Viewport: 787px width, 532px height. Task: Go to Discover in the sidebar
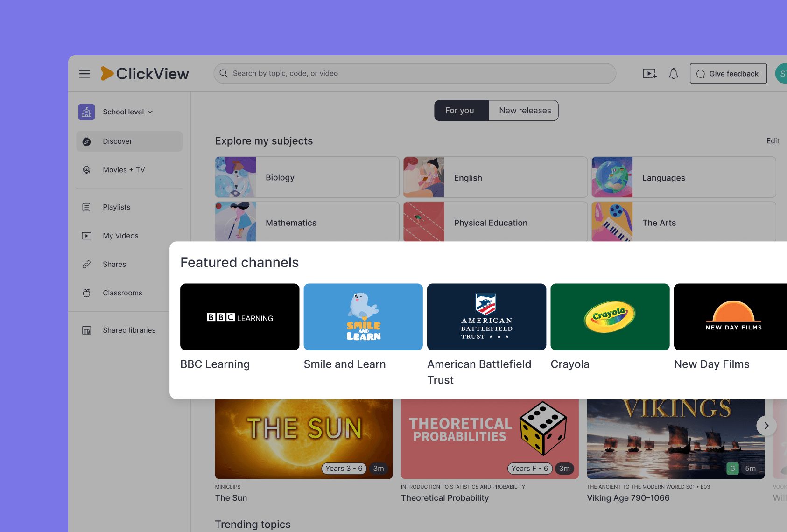[x=129, y=141]
